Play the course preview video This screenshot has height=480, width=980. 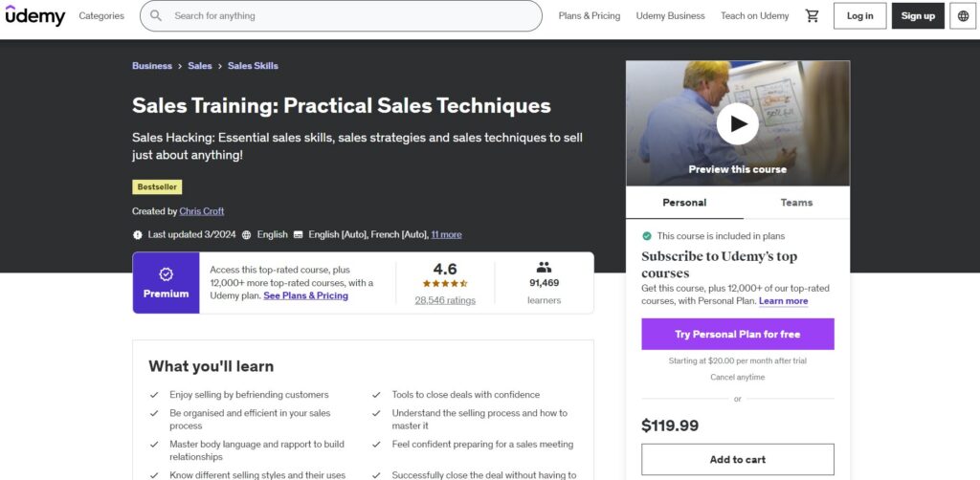738,123
